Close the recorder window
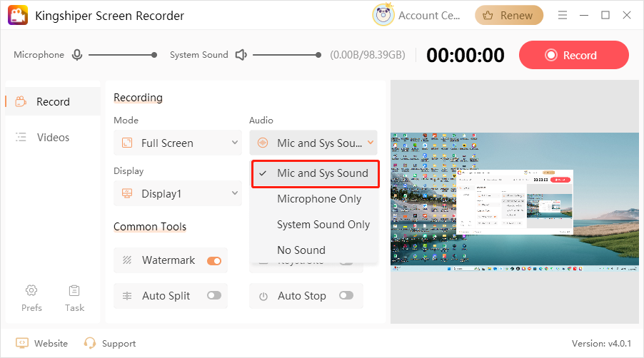 click(x=626, y=15)
